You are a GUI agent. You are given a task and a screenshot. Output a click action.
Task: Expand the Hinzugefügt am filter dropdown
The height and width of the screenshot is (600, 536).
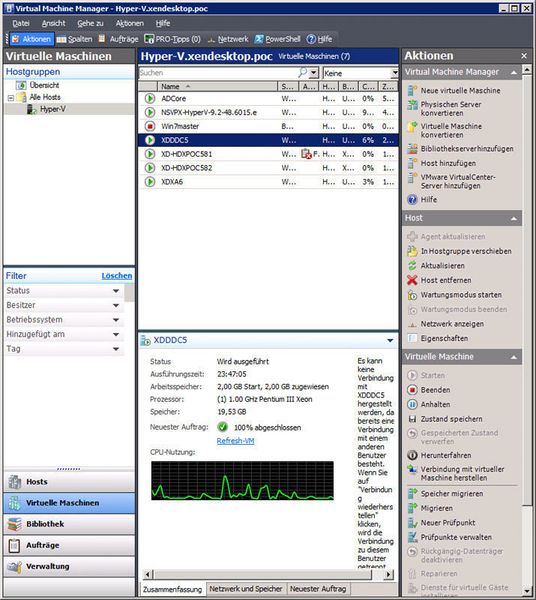pyautogui.click(x=116, y=334)
